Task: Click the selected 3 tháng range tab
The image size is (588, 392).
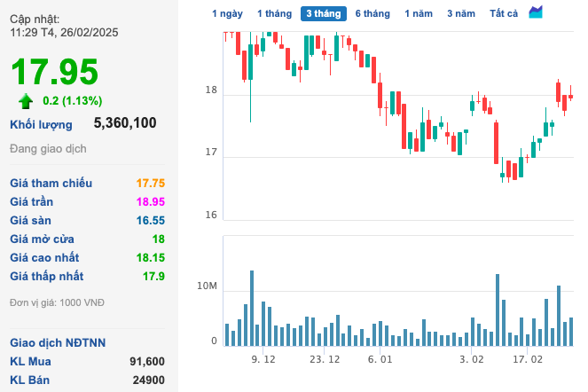Action: click(x=323, y=13)
